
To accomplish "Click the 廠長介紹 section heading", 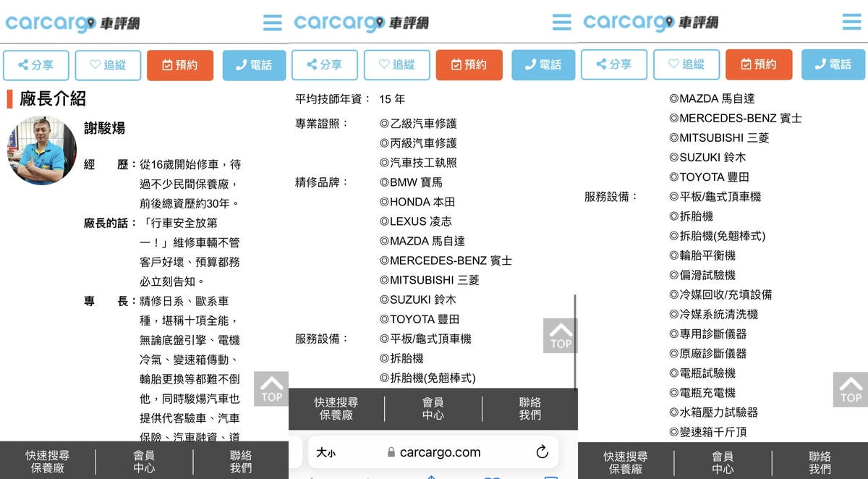I will 53,98.
